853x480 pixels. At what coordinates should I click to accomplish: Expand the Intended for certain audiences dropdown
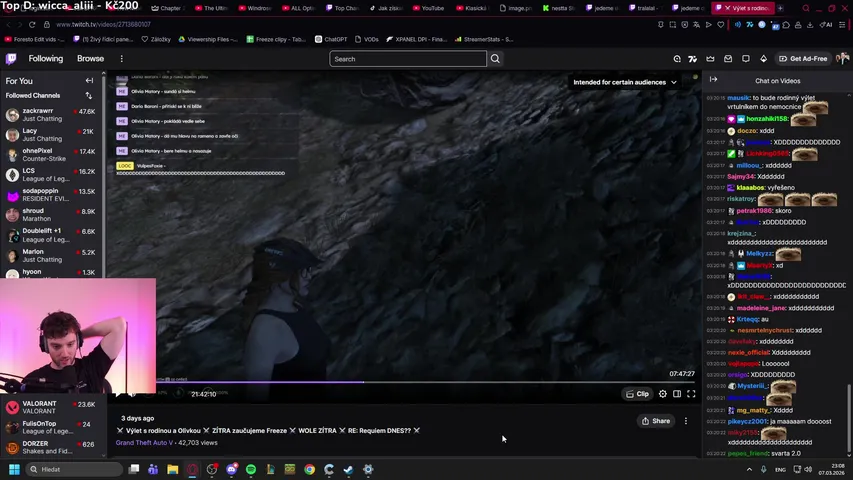(x=625, y=82)
